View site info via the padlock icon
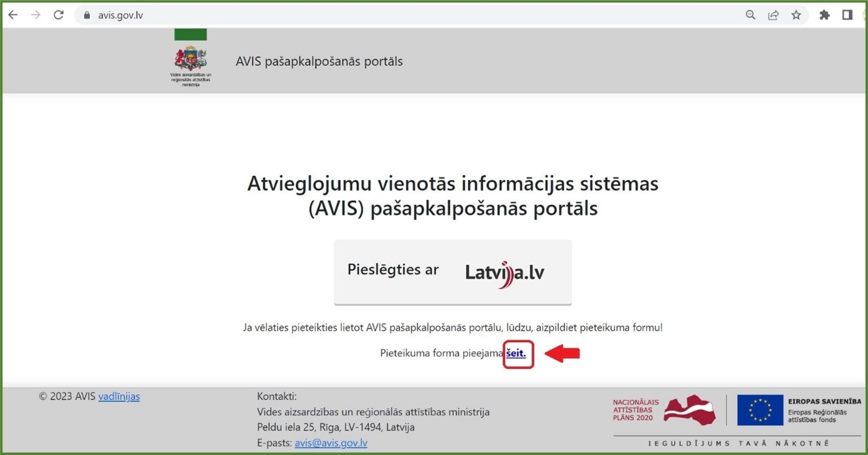Viewport: 868px width, 455px height. click(87, 15)
